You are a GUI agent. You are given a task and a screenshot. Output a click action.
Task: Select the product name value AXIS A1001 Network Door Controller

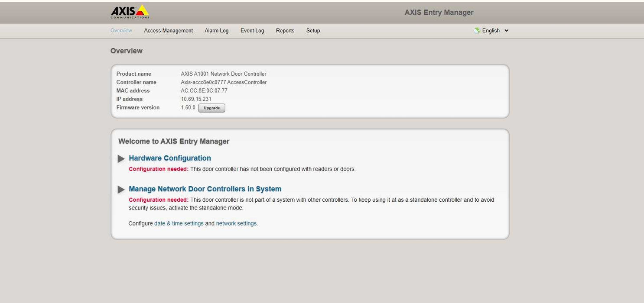pos(224,74)
